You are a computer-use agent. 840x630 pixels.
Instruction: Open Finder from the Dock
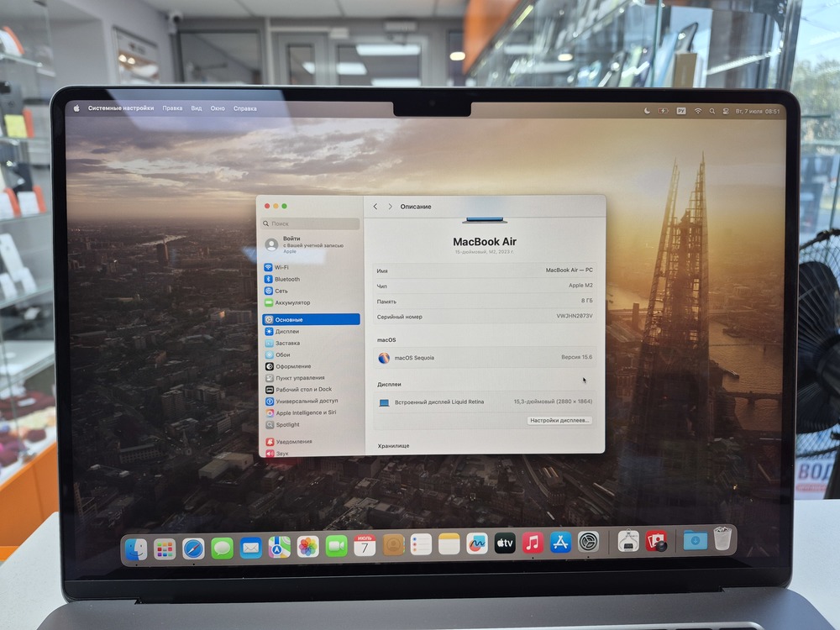(x=136, y=549)
